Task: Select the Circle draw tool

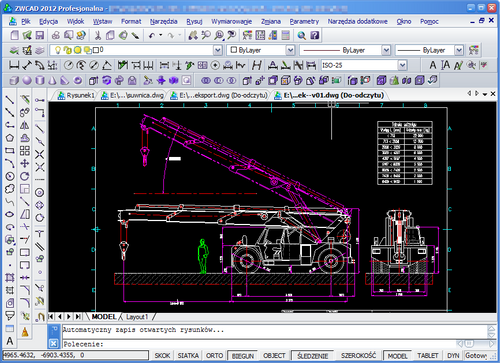Action: (x=10, y=176)
